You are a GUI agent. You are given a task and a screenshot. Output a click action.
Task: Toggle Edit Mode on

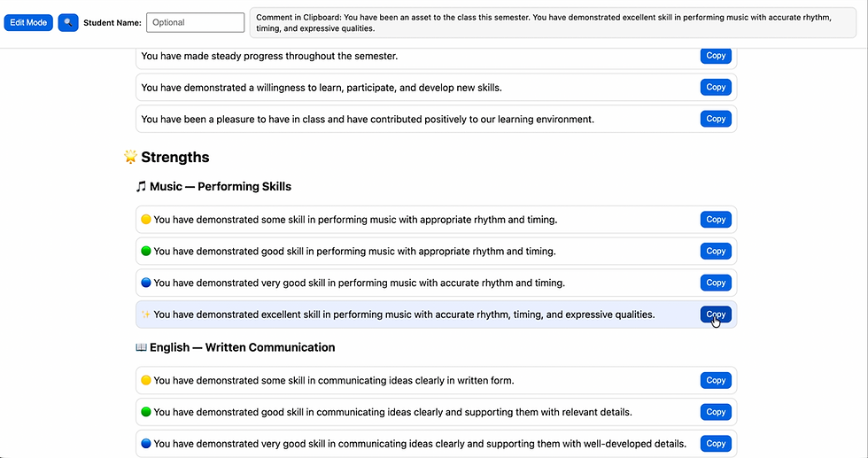[28, 23]
